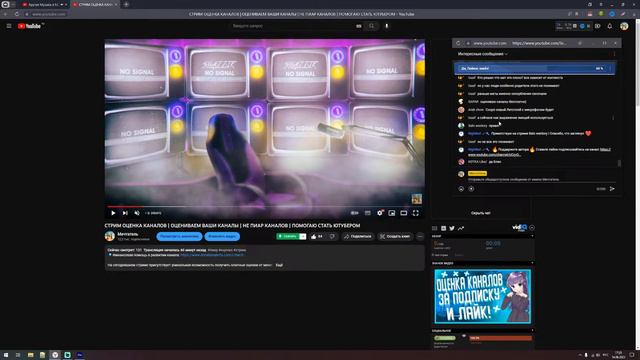Screen dimensions: 640x360
Task: Open a new browser tab with plus
Action: tap(126, 4)
